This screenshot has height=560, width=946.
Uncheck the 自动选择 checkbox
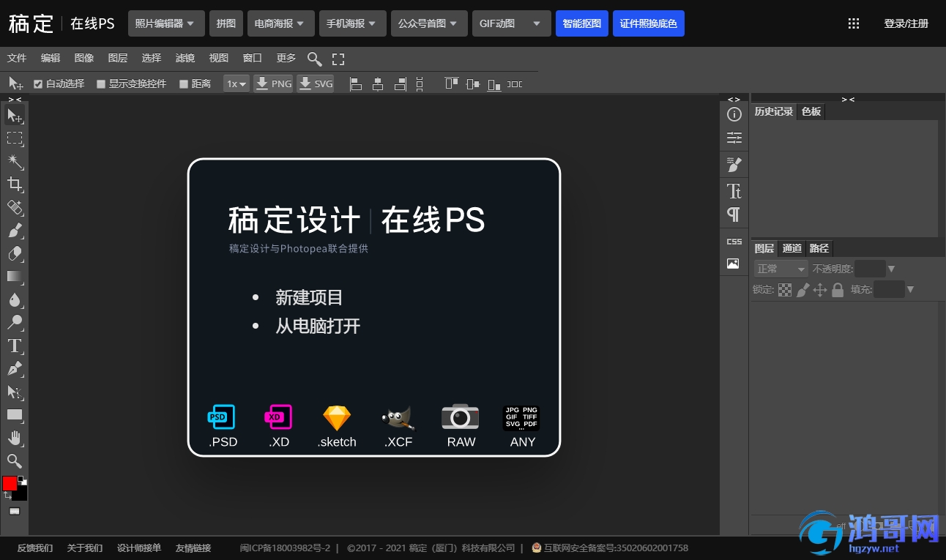[38, 84]
